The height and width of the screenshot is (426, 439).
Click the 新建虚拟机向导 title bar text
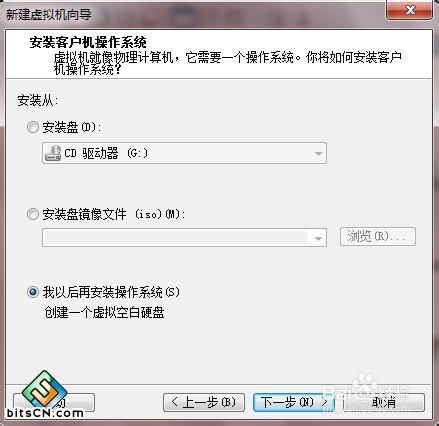click(49, 15)
